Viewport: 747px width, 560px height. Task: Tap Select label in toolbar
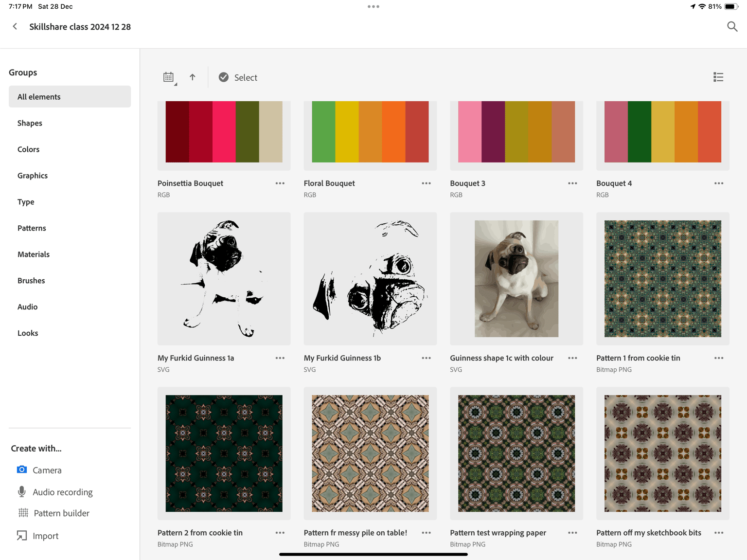(x=246, y=77)
